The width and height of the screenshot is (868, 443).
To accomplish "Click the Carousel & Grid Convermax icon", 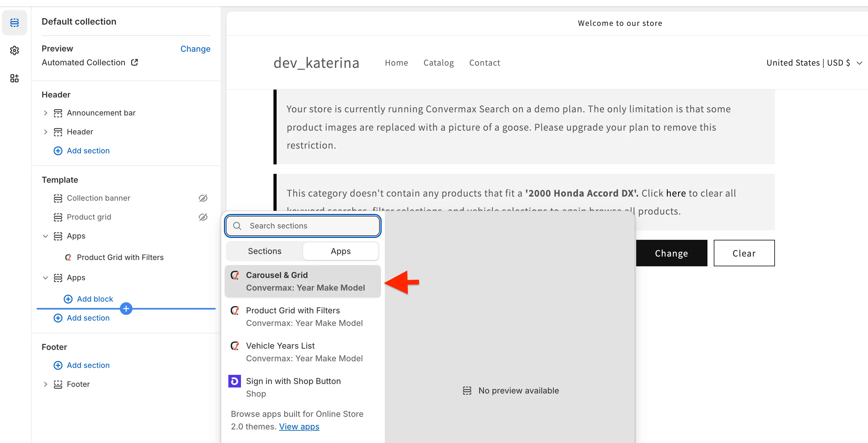I will tap(235, 275).
